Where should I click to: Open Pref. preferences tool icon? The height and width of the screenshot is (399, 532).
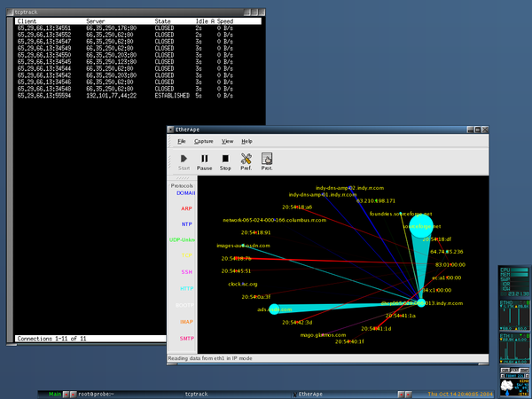[x=246, y=162]
